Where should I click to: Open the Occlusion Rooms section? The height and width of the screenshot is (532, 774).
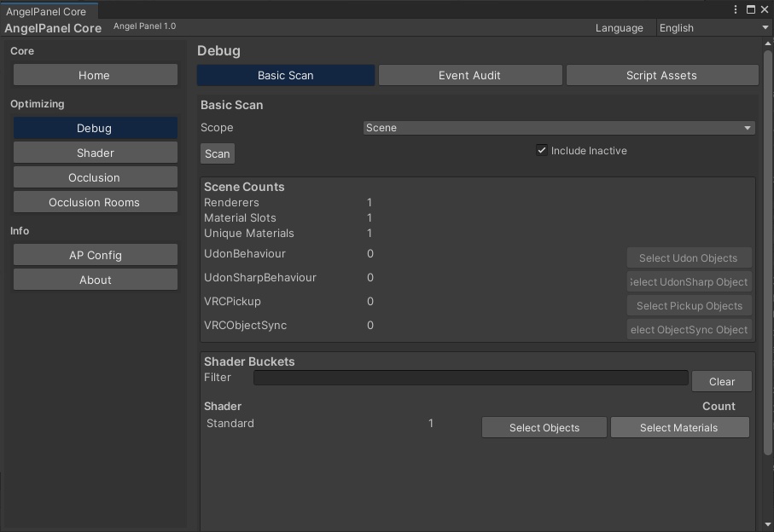point(95,202)
